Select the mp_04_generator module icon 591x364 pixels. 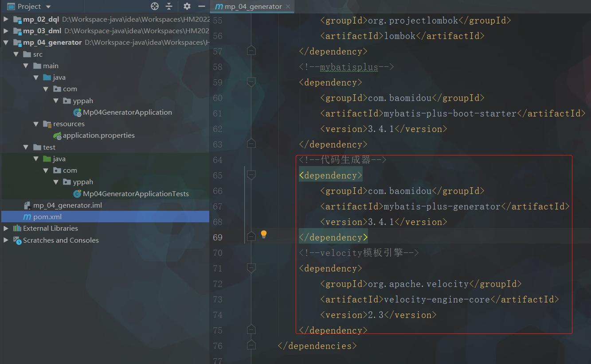(x=17, y=43)
